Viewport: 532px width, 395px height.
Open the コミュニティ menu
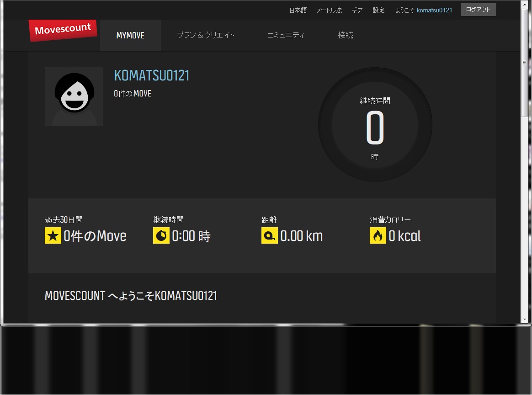pos(286,35)
